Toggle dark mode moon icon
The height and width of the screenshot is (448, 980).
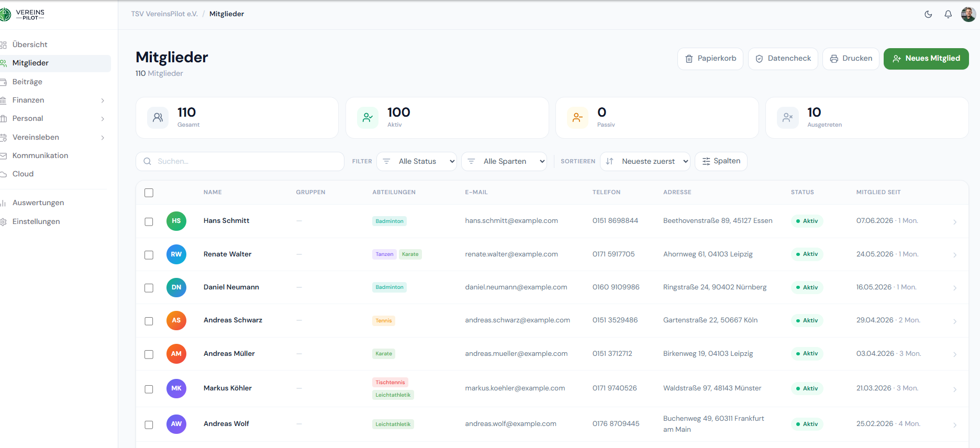click(x=928, y=14)
